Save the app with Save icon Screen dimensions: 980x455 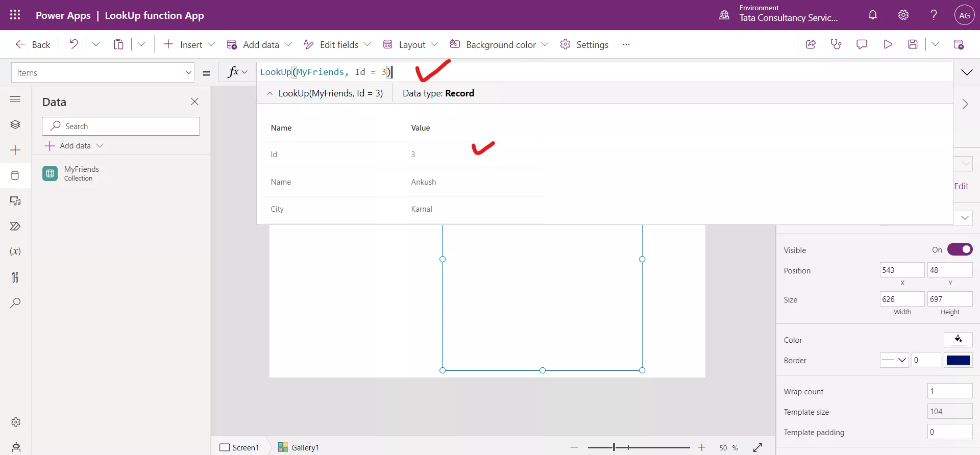[x=913, y=44]
